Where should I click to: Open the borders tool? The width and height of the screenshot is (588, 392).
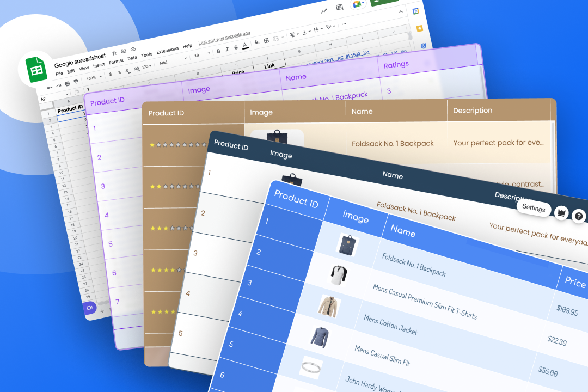point(266,40)
